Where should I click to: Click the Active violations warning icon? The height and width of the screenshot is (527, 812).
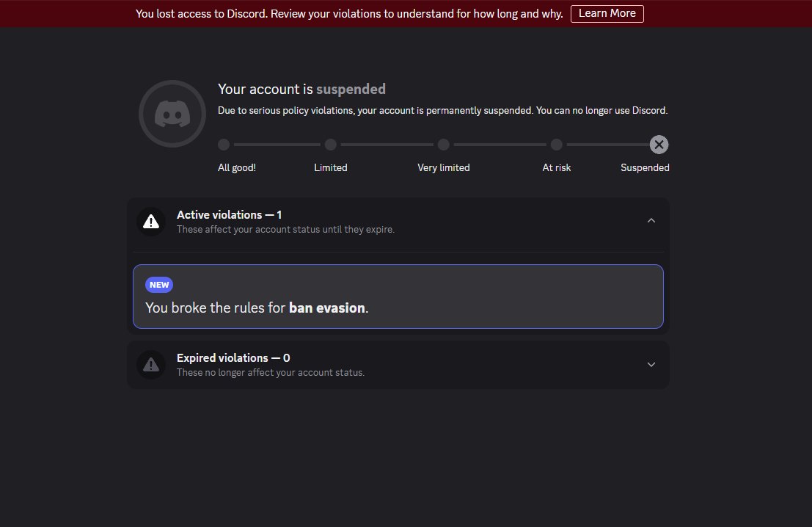(150, 222)
